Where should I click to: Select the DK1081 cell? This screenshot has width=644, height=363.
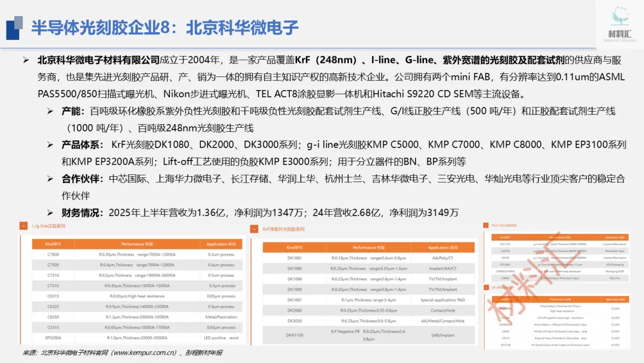pos(295,258)
